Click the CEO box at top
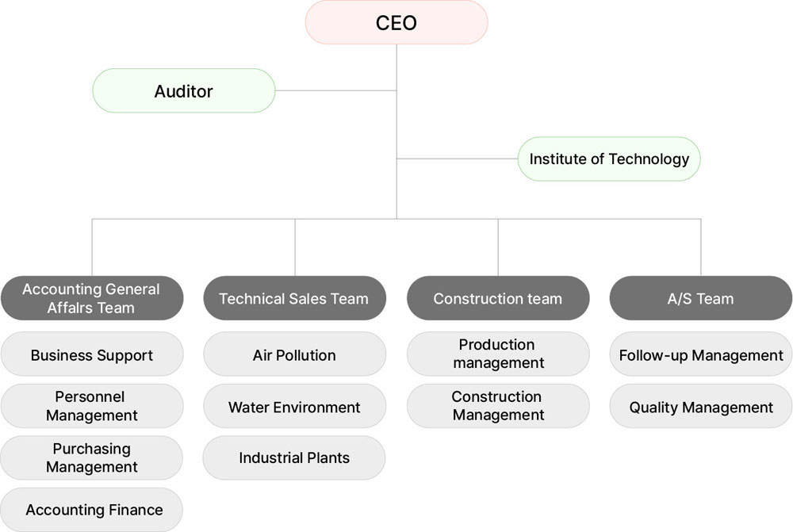This screenshot has width=793, height=532. [x=396, y=22]
